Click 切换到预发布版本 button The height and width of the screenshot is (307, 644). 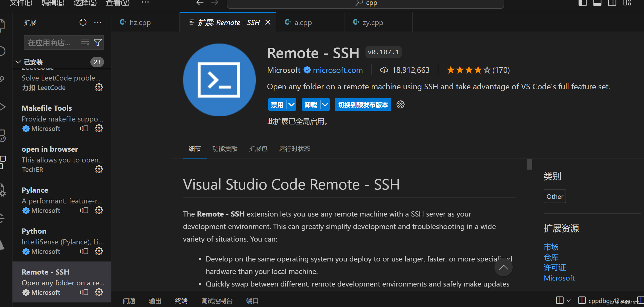point(363,105)
